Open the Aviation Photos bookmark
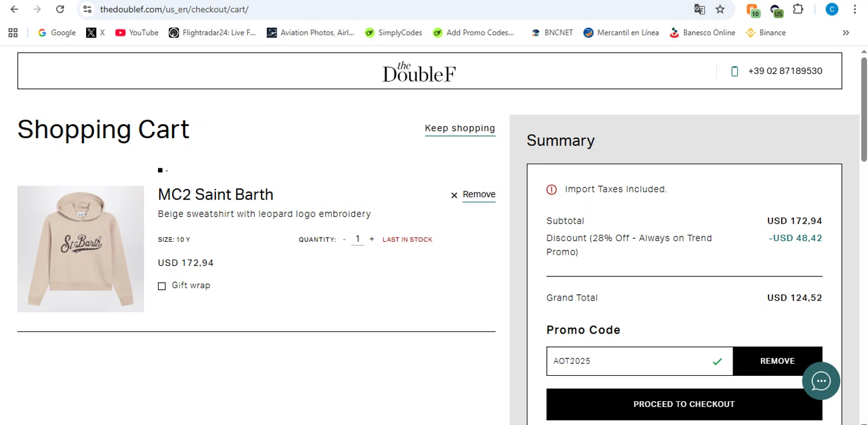 pyautogui.click(x=311, y=33)
